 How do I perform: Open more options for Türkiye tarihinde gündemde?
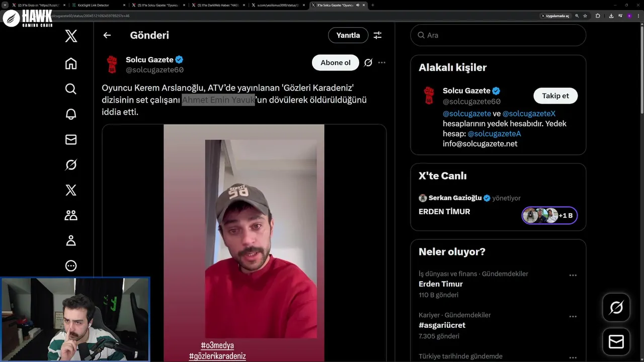point(573,358)
